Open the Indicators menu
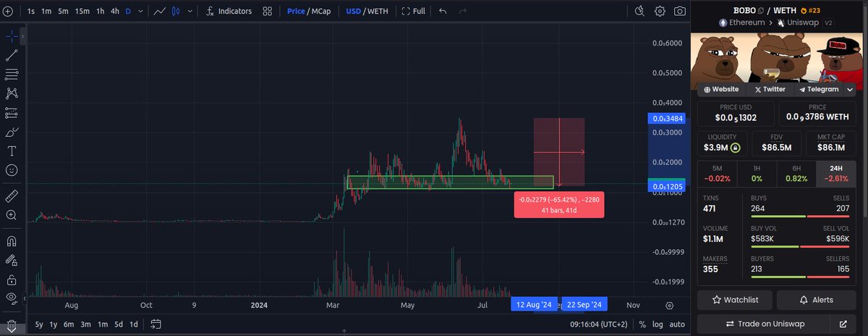The image size is (868, 336). pyautogui.click(x=229, y=11)
